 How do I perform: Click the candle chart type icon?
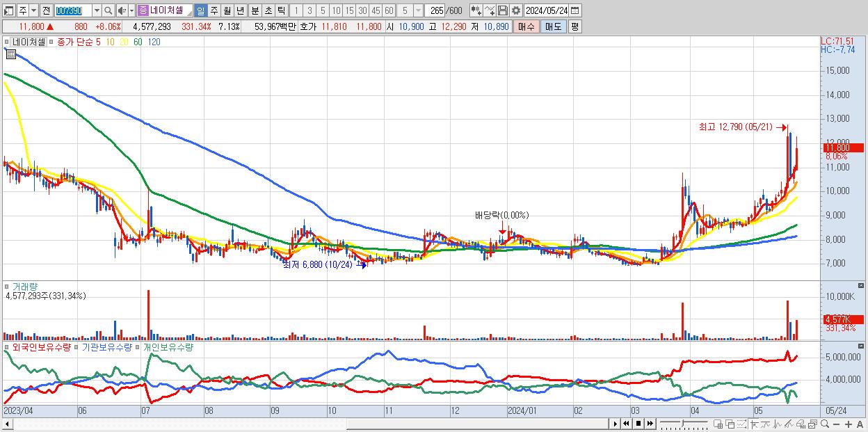(476, 10)
